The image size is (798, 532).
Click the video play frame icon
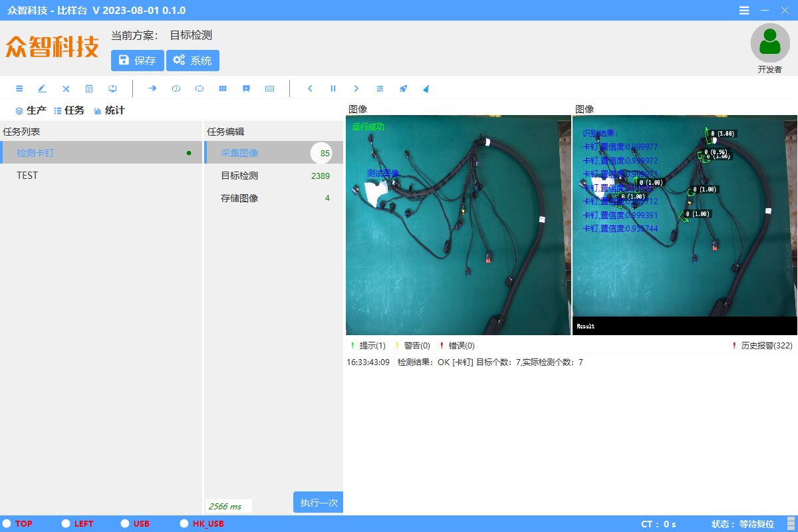[x=246, y=88]
